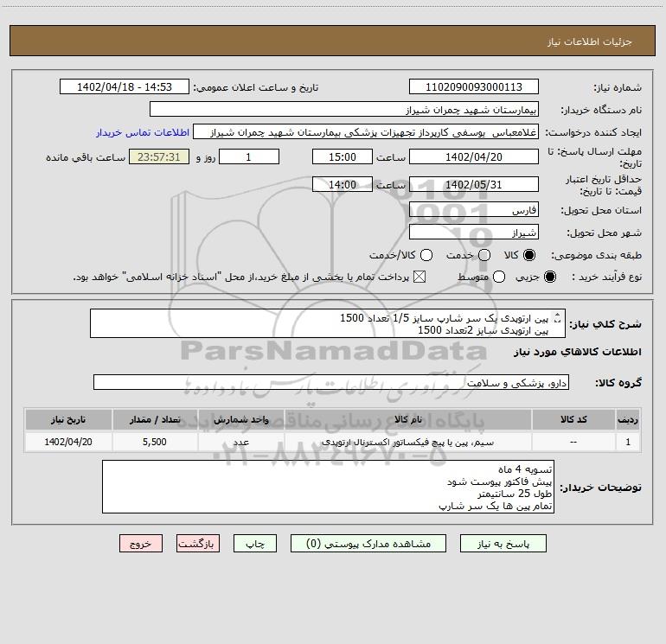Viewport: 666px width, 644px height.
Task: Click the بازگشت back button
Action: pyautogui.click(x=198, y=544)
